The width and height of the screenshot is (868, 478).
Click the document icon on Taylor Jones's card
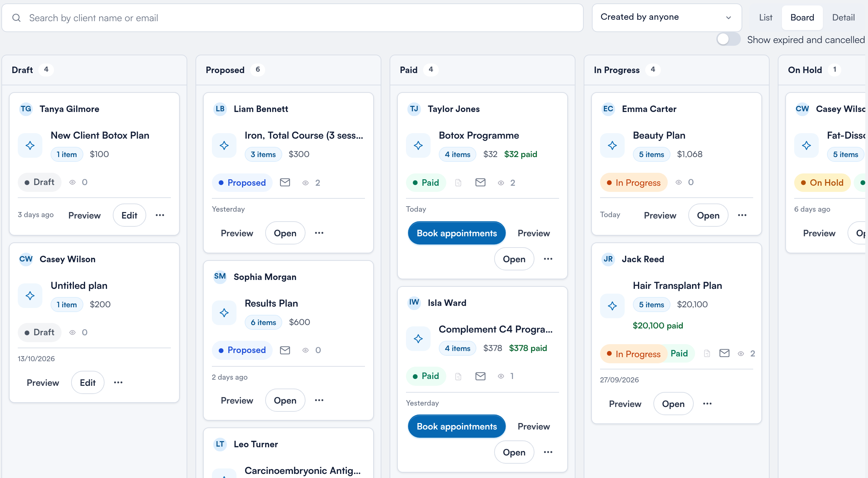tap(458, 183)
